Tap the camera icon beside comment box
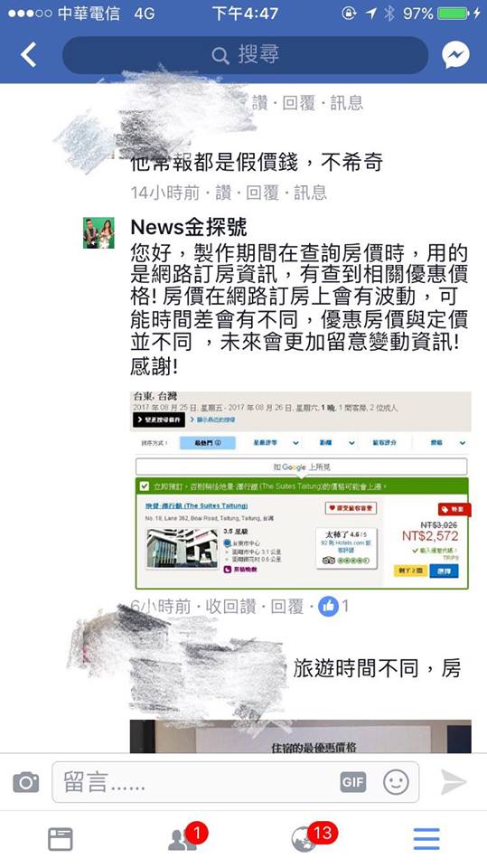The height and width of the screenshot is (868, 487). click(25, 782)
